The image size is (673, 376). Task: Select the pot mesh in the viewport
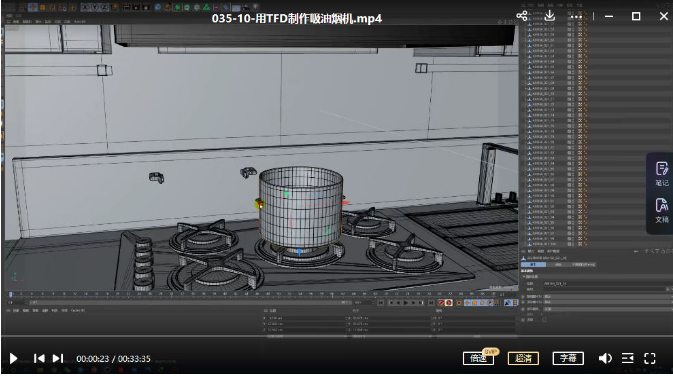[x=300, y=208]
